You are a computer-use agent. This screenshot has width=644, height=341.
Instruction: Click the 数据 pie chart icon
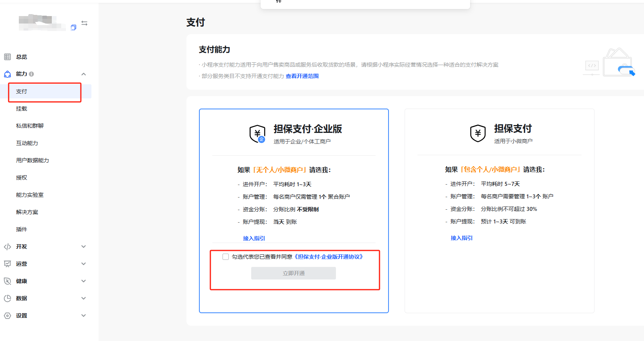(x=7, y=298)
